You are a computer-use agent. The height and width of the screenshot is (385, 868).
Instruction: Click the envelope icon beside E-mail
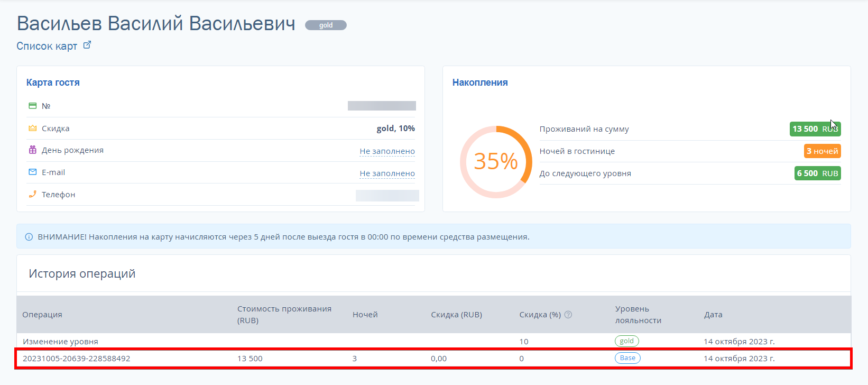click(33, 172)
